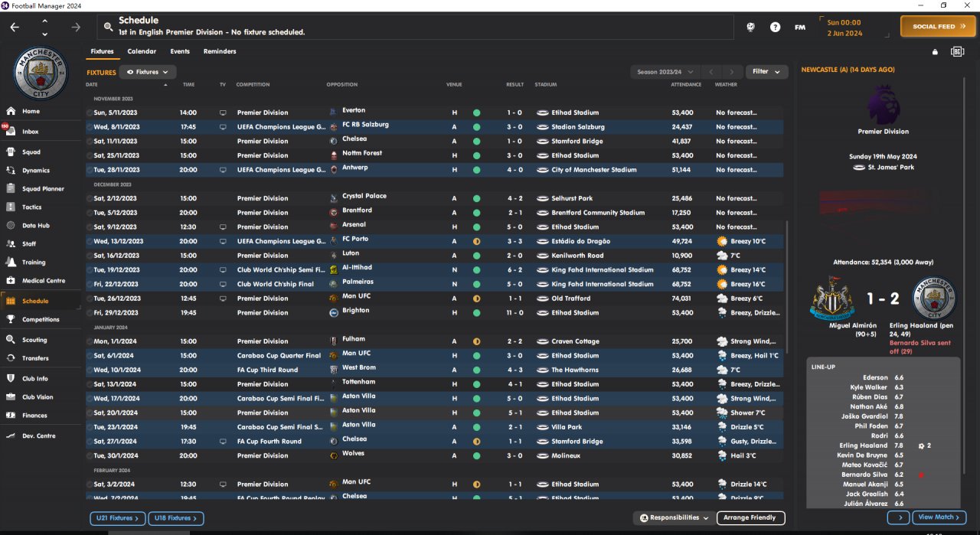
Task: Toggle the panel lock icon
Action: [935, 52]
